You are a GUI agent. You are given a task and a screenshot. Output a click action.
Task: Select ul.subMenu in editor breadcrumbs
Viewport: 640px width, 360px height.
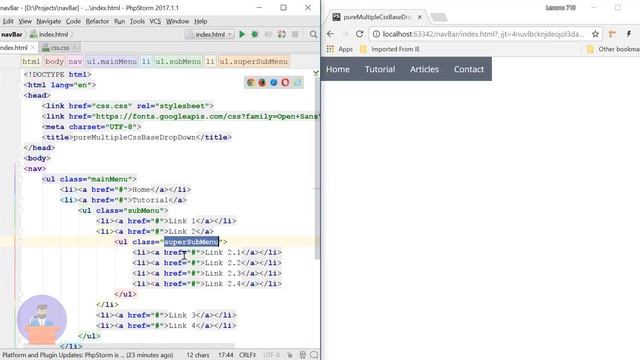pyautogui.click(x=178, y=61)
